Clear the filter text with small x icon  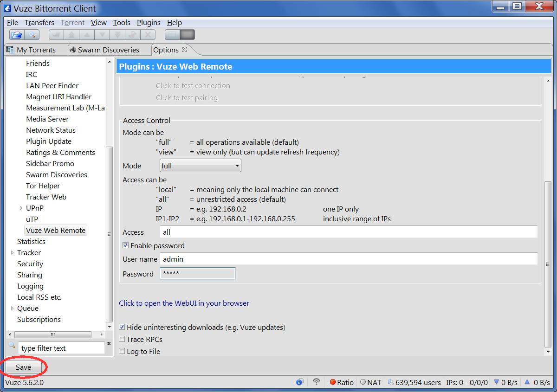109,344
